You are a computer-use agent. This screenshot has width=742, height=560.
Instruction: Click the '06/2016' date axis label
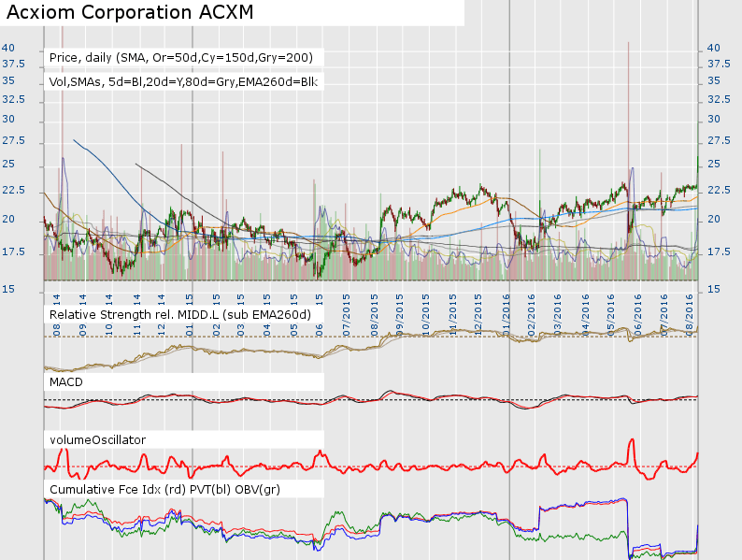(637, 315)
